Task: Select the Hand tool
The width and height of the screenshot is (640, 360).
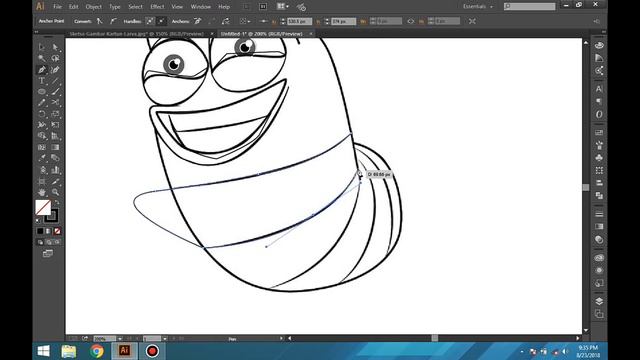Action: point(42,192)
